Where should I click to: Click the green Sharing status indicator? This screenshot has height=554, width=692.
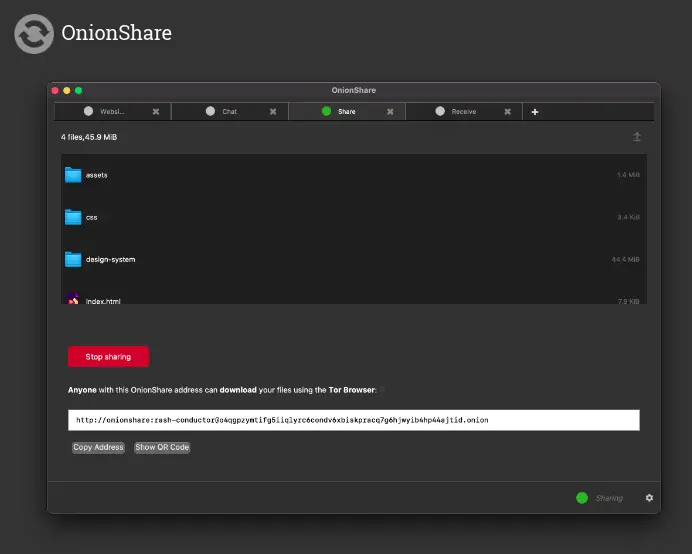coord(582,498)
